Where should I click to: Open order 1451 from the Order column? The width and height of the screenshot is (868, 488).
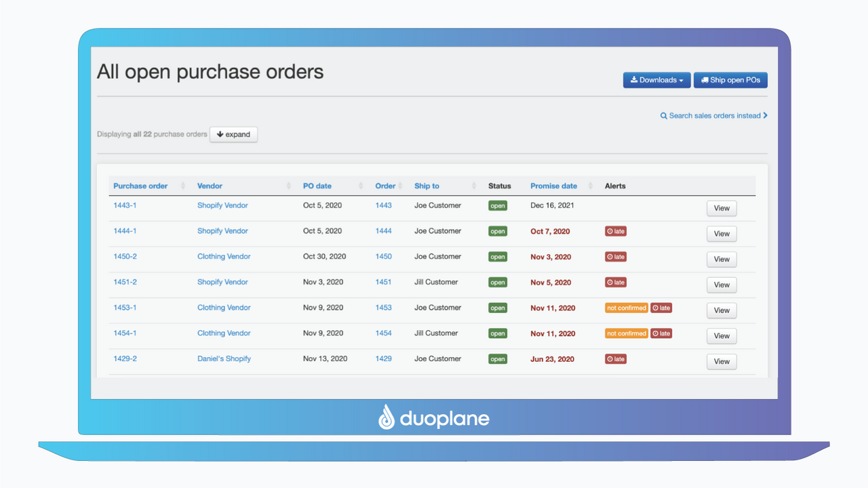point(383,282)
